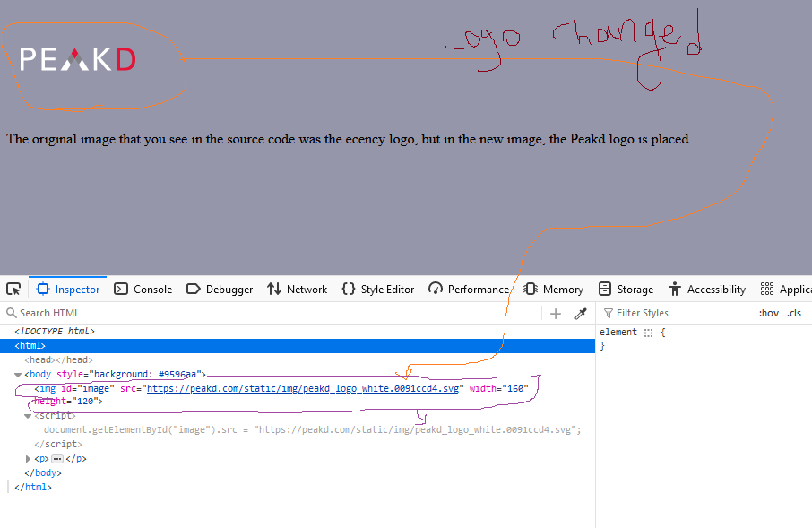This screenshot has width=812, height=528.
Task: Expand the p element node
Action: [x=28, y=459]
